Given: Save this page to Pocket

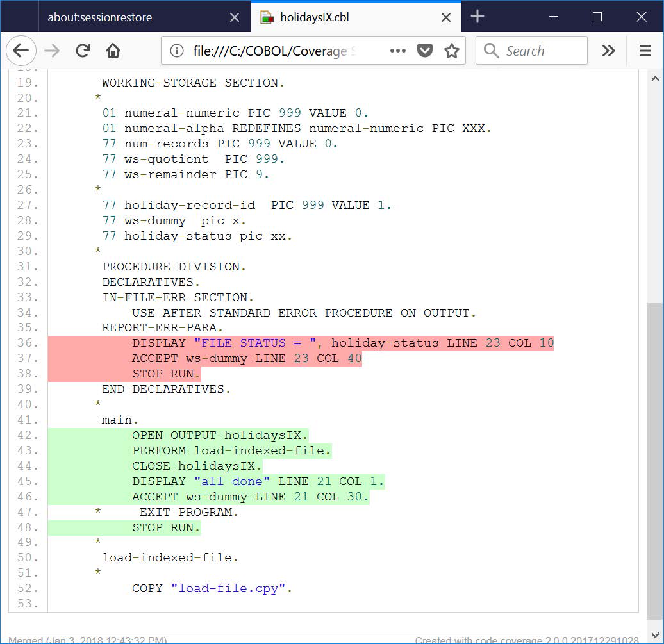Looking at the screenshot, I should pos(424,50).
